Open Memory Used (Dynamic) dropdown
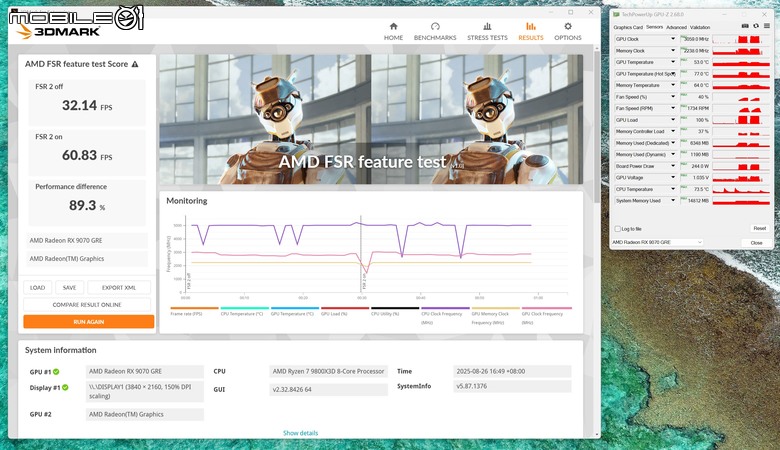The image size is (780, 450). (x=673, y=155)
